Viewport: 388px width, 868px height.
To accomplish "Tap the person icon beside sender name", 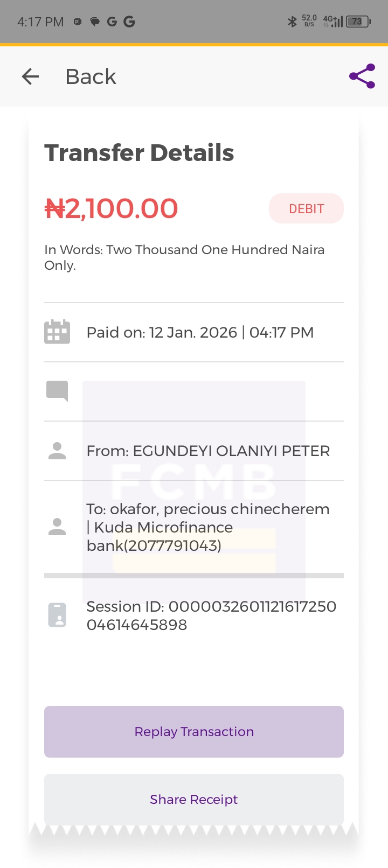I will click(x=57, y=451).
